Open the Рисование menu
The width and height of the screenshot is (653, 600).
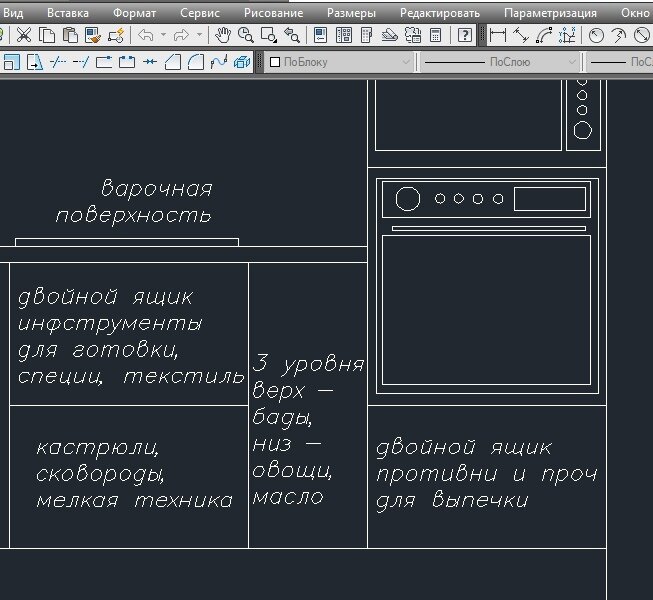coord(274,13)
